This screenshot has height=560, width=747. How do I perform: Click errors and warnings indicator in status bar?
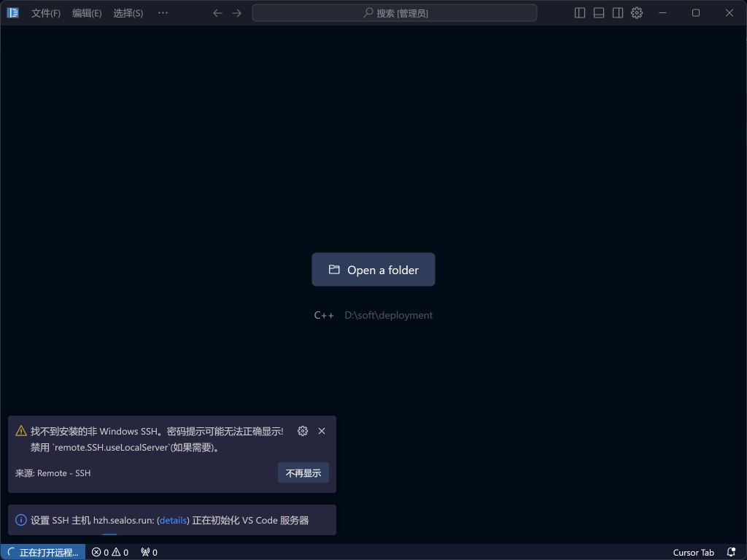click(x=109, y=552)
